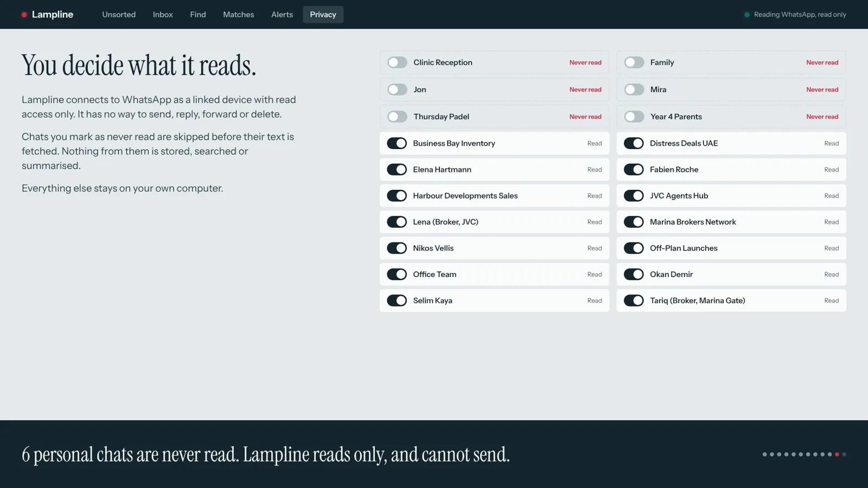The height and width of the screenshot is (488, 868).
Task: Disable reading for Fabien Roche
Action: pyautogui.click(x=634, y=170)
